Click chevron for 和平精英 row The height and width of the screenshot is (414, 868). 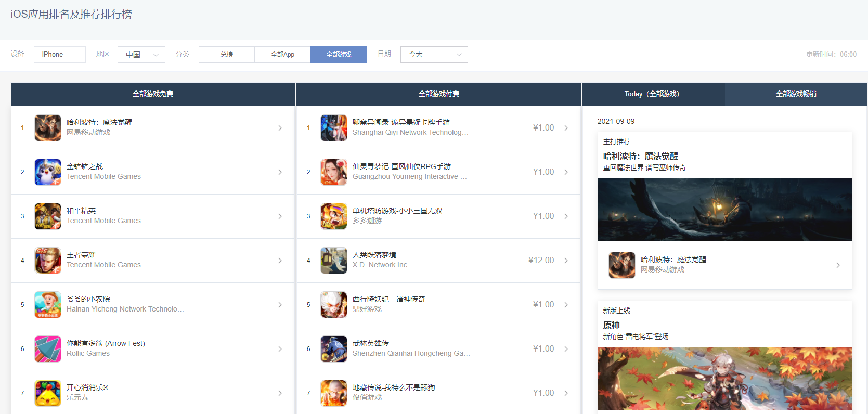[280, 216]
